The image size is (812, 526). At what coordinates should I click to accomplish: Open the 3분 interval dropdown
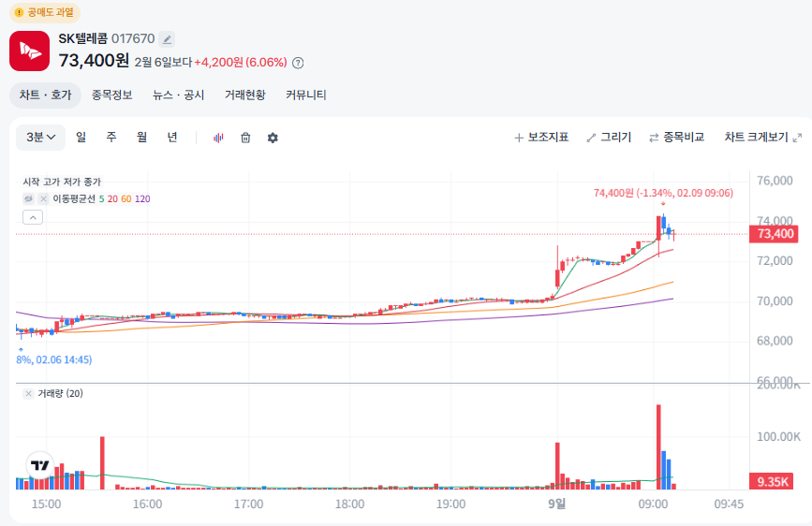click(41, 138)
